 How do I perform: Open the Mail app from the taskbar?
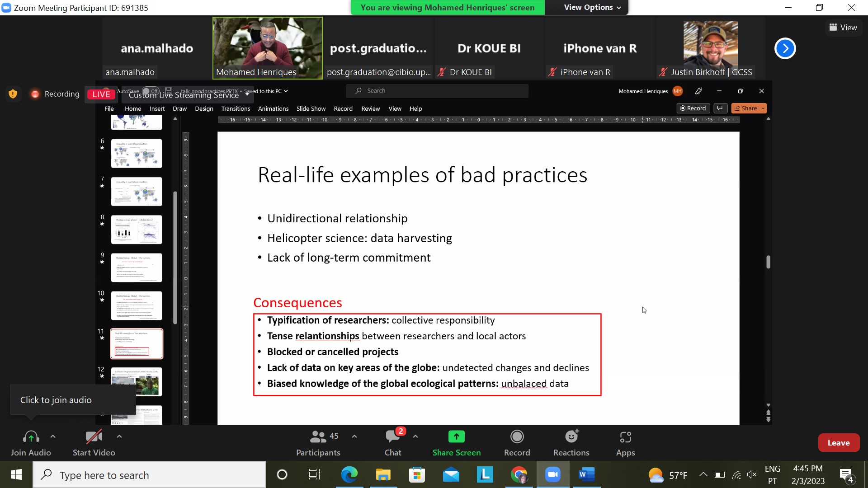coord(451,474)
